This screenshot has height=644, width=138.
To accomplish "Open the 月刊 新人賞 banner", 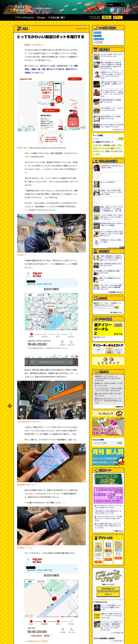I will (x=108, y=456).
